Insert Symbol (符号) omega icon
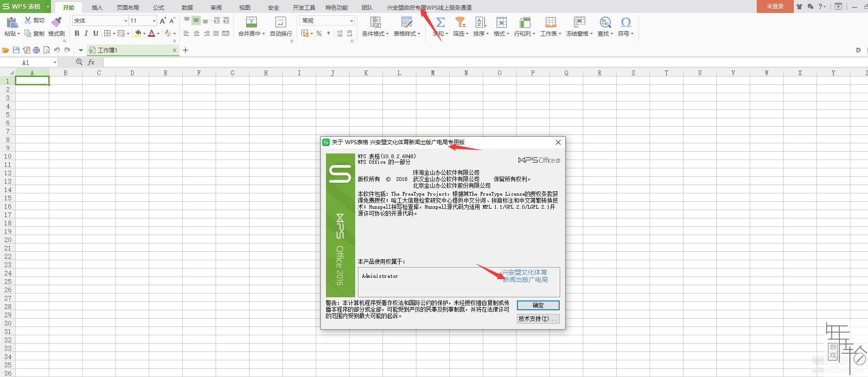 pos(625,22)
